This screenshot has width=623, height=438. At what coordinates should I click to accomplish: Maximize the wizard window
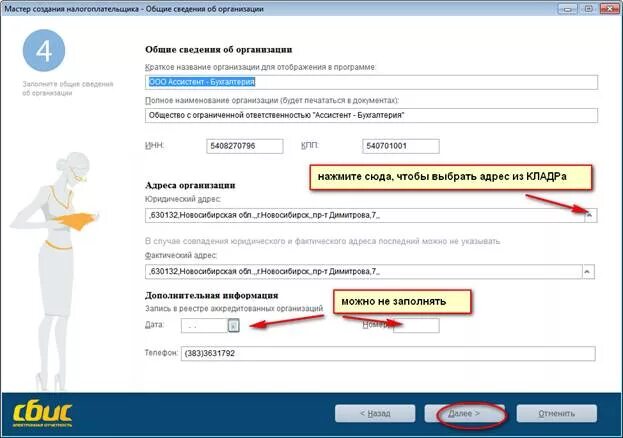click(x=588, y=8)
